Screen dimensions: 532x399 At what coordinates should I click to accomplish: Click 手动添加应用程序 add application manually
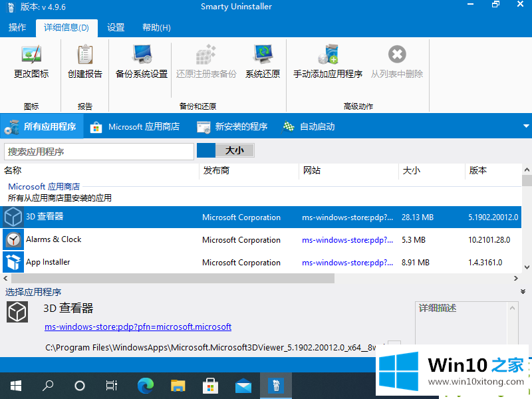pyautogui.click(x=328, y=62)
